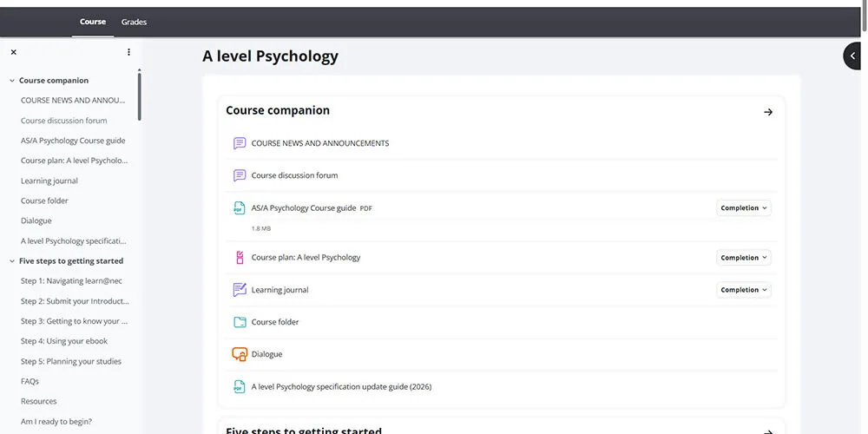Open Completion dropdown for AS/A Psychology Course guide
This screenshot has height=434, width=868.
point(744,208)
